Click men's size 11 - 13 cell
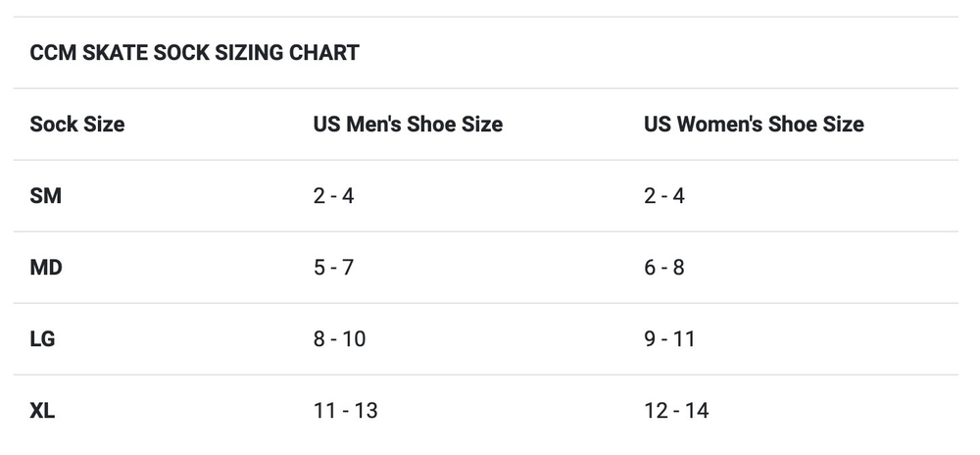The height and width of the screenshot is (455, 980). (345, 411)
